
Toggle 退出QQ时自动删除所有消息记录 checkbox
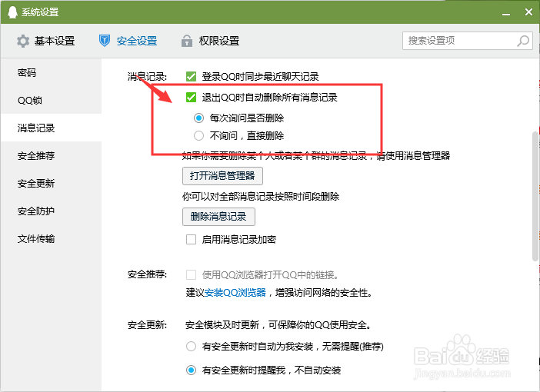coord(191,98)
